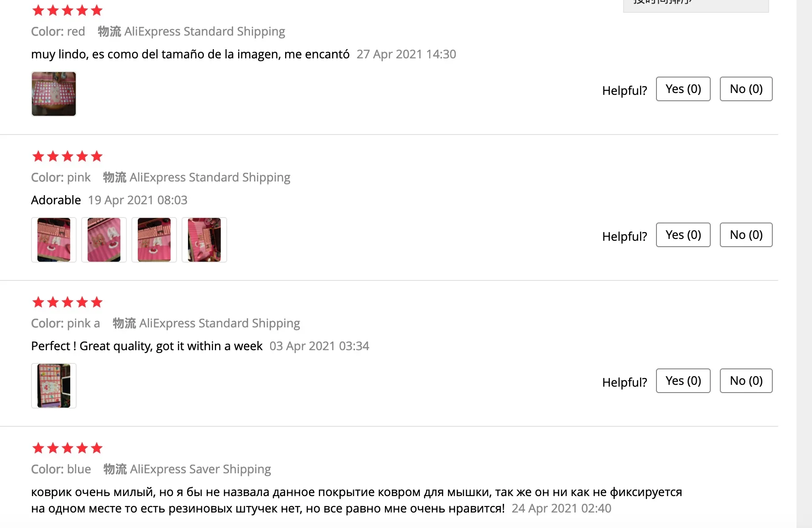Open first photo in the Adorable review
This screenshot has width=812, height=528.
point(54,240)
